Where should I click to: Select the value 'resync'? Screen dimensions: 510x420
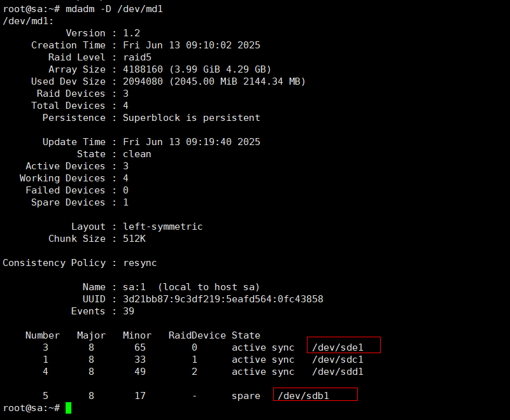click(140, 263)
